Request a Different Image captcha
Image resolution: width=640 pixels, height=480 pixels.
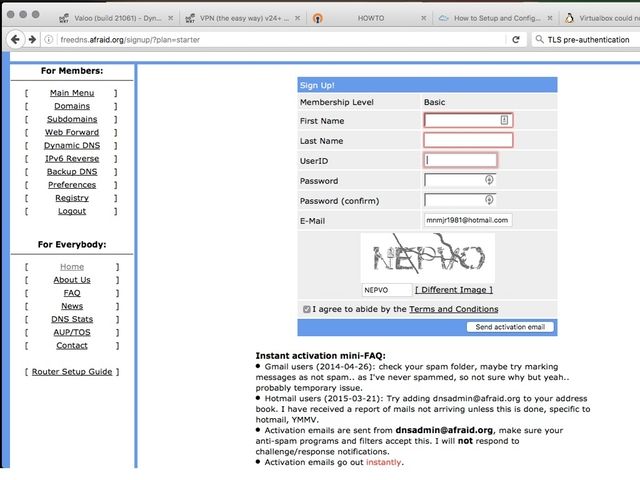pyautogui.click(x=454, y=290)
